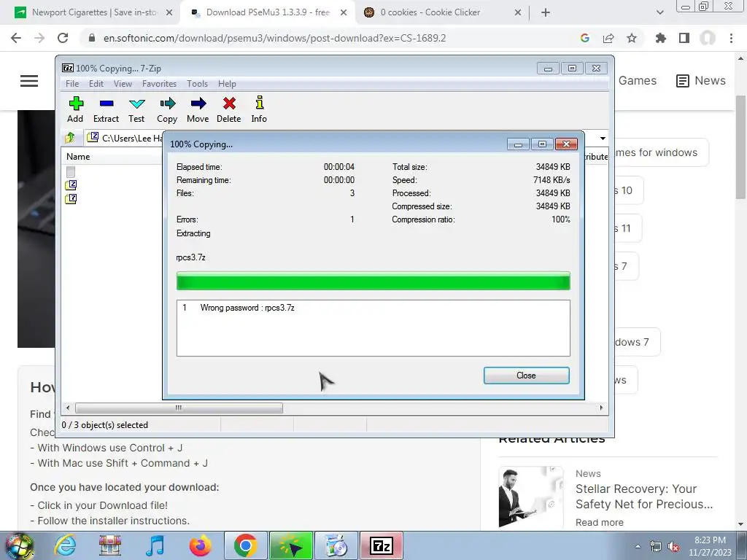The width and height of the screenshot is (747, 560).
Task: Open the Games link on Softonic
Action: click(638, 80)
